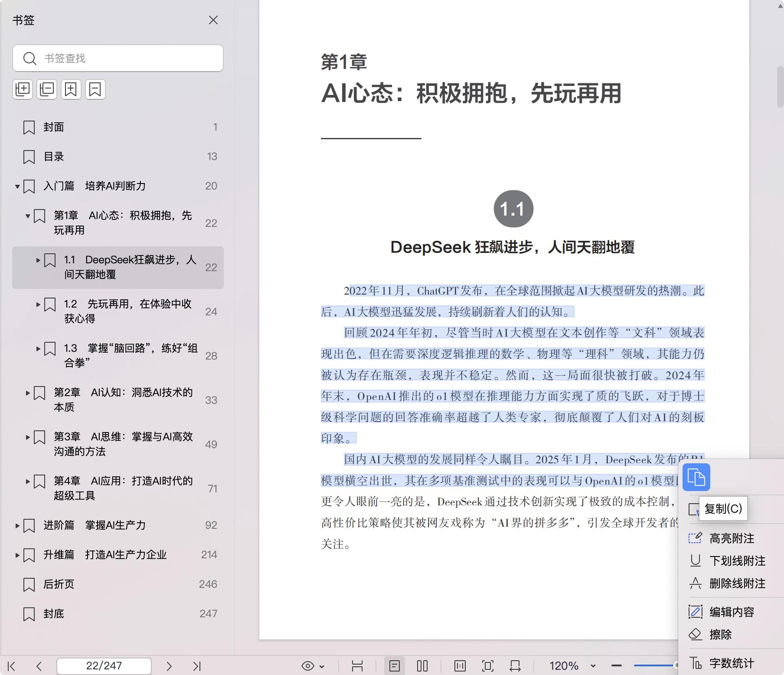Click the 删除线附注 strikethrough icon
The width and height of the screenshot is (784, 675).
pos(696,583)
